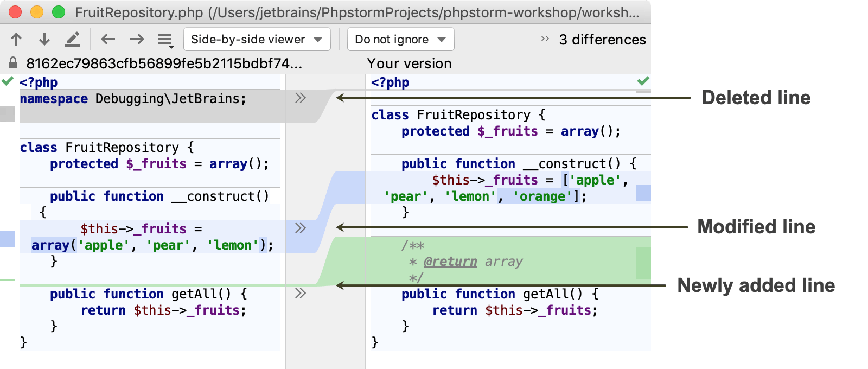The height and width of the screenshot is (369, 868).
Task: Click left pane protected $_fruits line
Action: point(159,164)
